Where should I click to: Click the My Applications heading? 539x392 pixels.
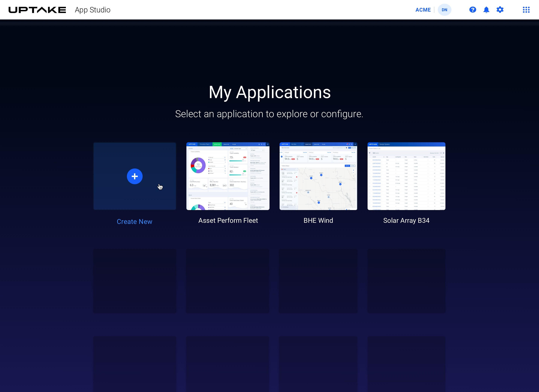[269, 92]
